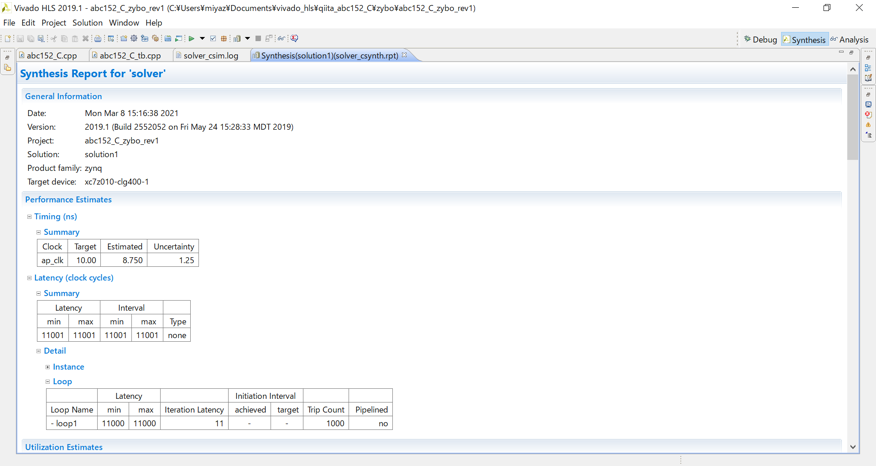Open the Directive view icon in right trim
The image size is (876, 466).
pos(868,78)
